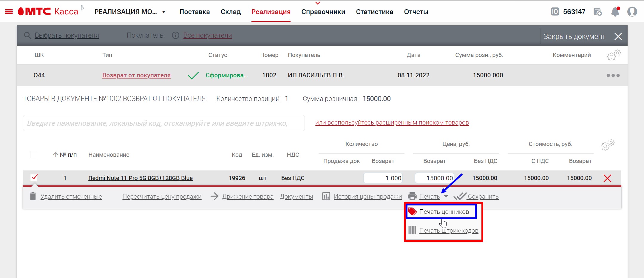Open the Склад menu
The height and width of the screenshot is (278, 644).
pos(231,12)
